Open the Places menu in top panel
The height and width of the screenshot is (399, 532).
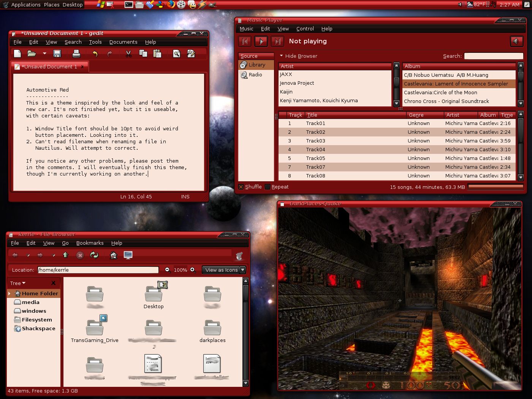coord(52,5)
